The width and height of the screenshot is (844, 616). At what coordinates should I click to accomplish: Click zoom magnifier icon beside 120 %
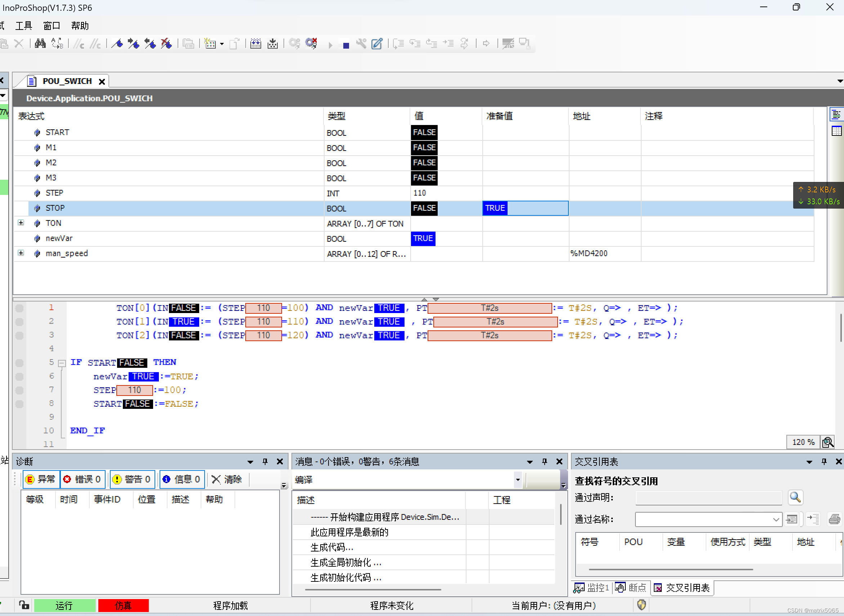click(x=827, y=442)
